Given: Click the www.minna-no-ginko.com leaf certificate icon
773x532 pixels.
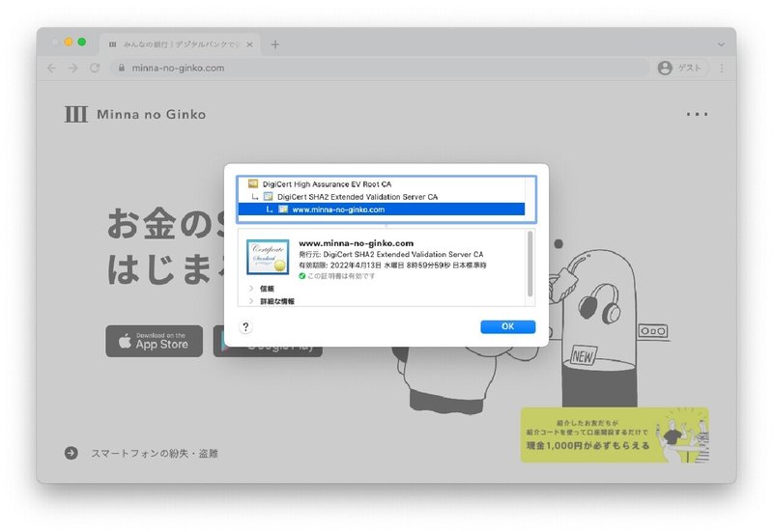Looking at the screenshot, I should [283, 210].
